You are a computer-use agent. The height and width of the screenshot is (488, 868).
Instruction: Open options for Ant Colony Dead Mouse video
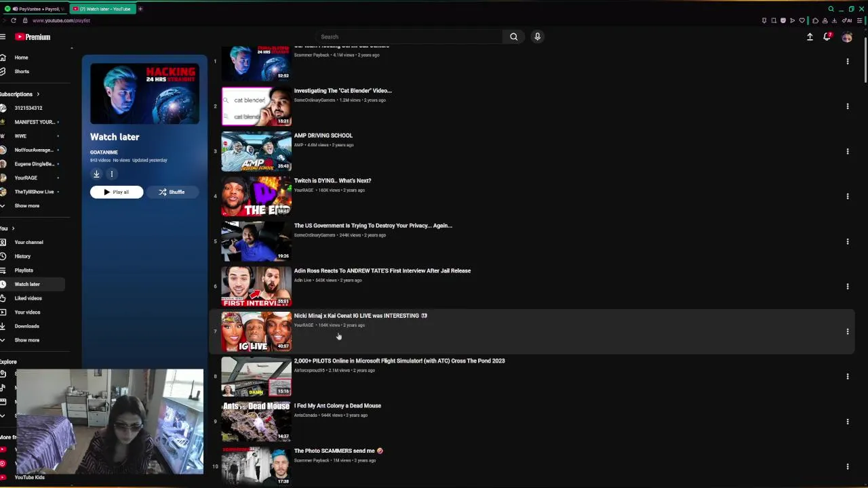(847, 422)
